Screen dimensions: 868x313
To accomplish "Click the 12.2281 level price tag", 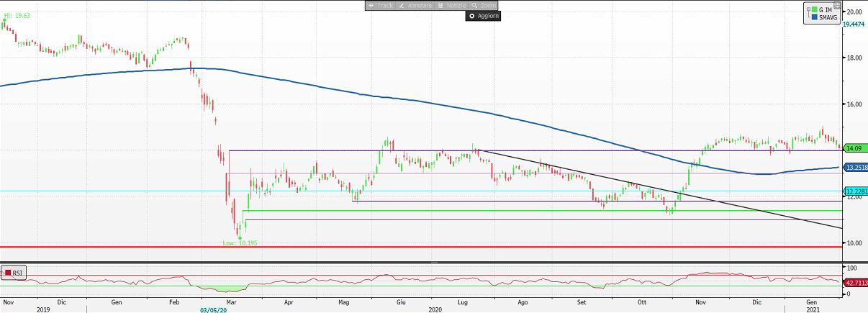I will [x=854, y=191].
